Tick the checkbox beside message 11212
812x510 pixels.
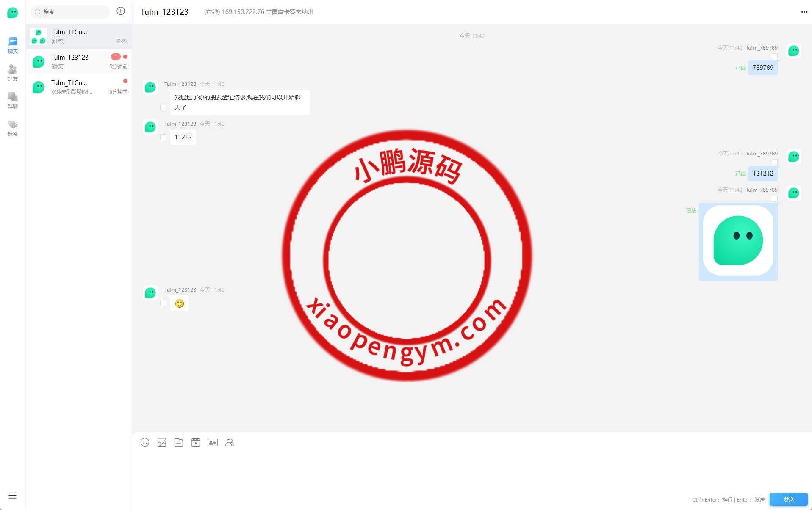point(163,137)
